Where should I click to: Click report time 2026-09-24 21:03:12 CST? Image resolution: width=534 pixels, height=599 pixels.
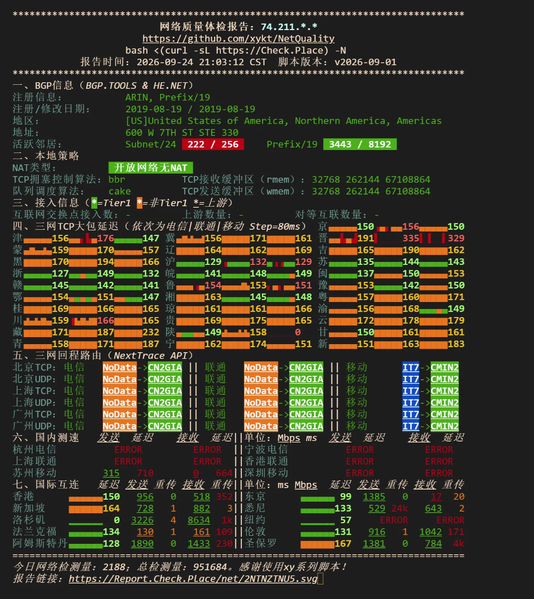(202, 62)
